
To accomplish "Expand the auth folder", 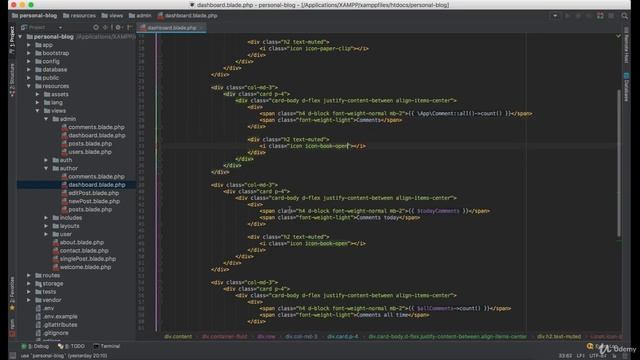I will click(46, 160).
